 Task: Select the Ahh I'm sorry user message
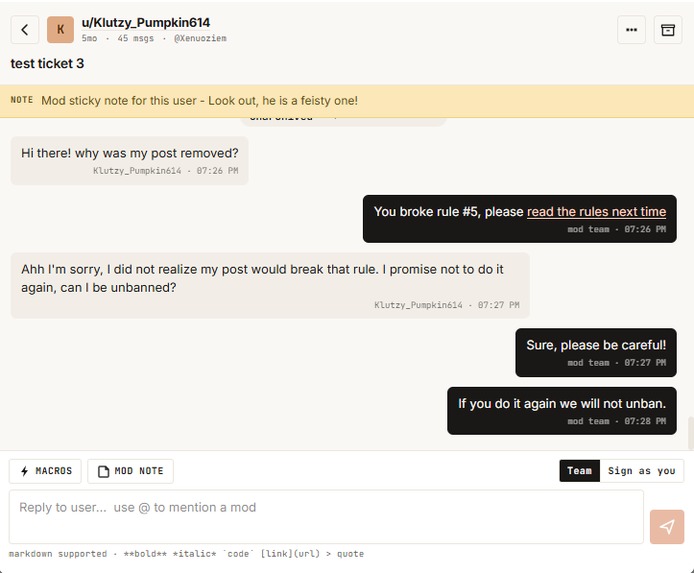270,285
